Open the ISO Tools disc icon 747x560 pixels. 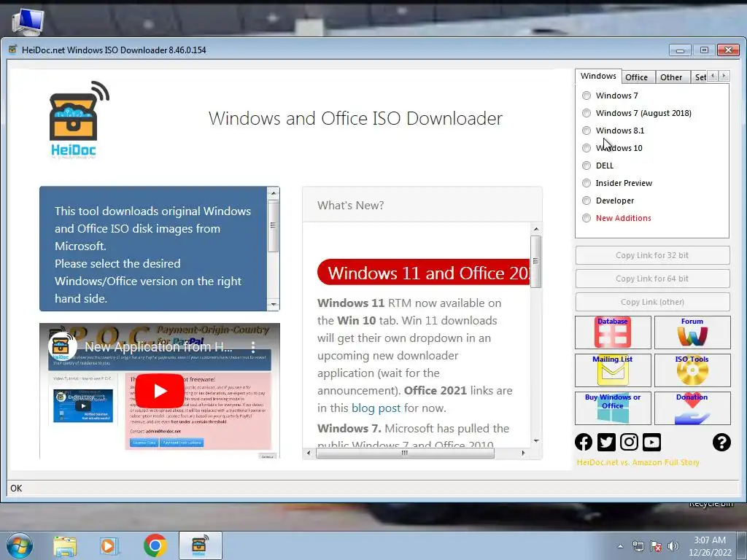pyautogui.click(x=692, y=370)
